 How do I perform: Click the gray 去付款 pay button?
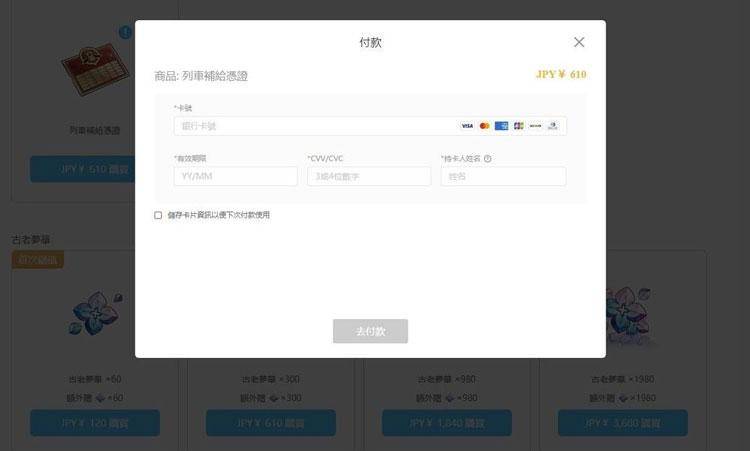[x=370, y=331]
